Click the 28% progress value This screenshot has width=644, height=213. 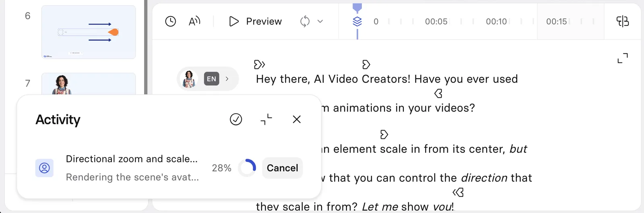pos(221,168)
